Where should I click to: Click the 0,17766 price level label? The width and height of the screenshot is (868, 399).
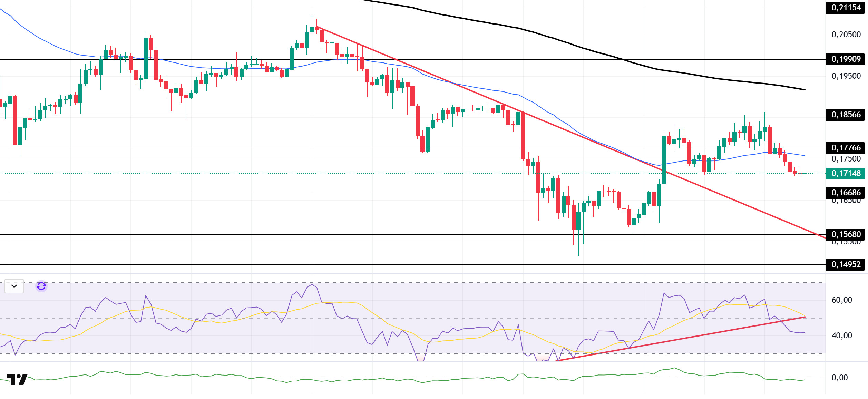click(846, 148)
